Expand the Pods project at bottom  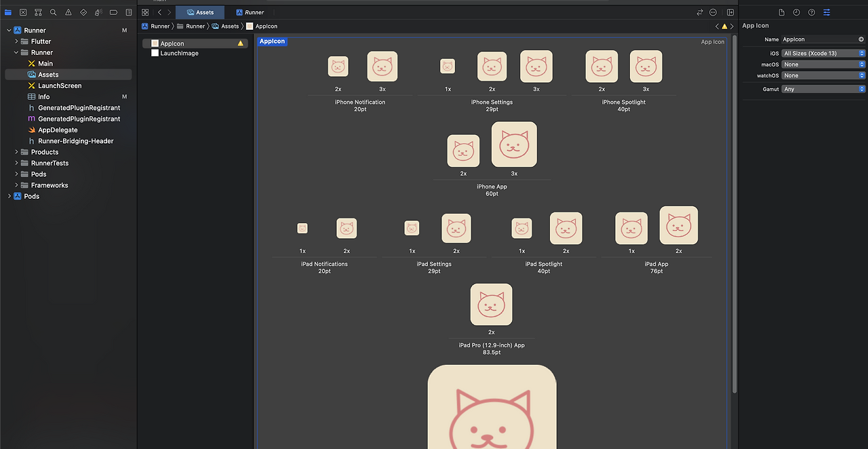point(9,196)
